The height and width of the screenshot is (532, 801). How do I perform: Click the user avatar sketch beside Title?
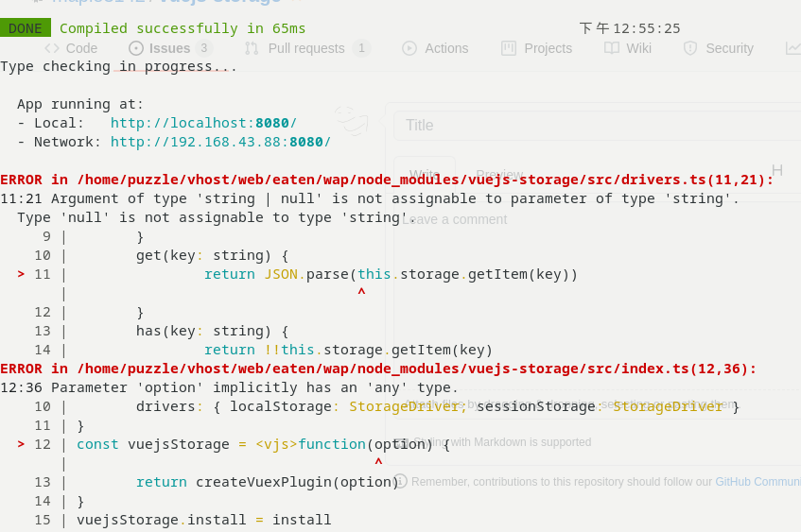[x=352, y=121]
